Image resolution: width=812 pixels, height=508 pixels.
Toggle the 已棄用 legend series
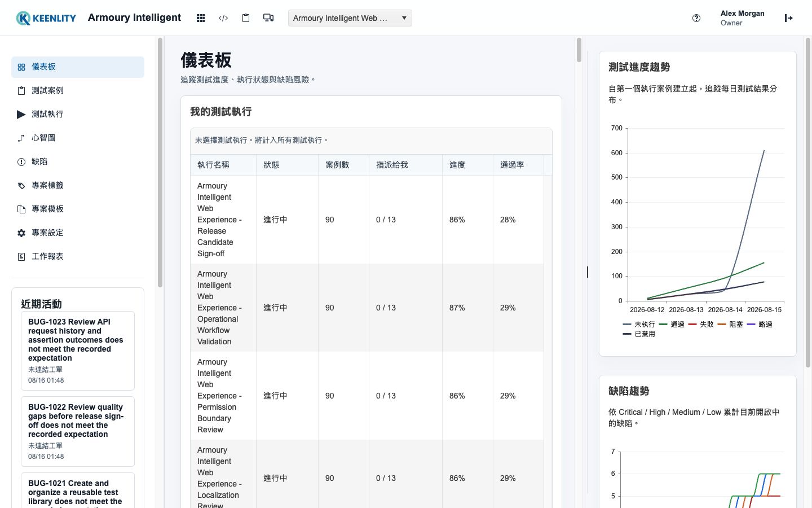(x=639, y=334)
